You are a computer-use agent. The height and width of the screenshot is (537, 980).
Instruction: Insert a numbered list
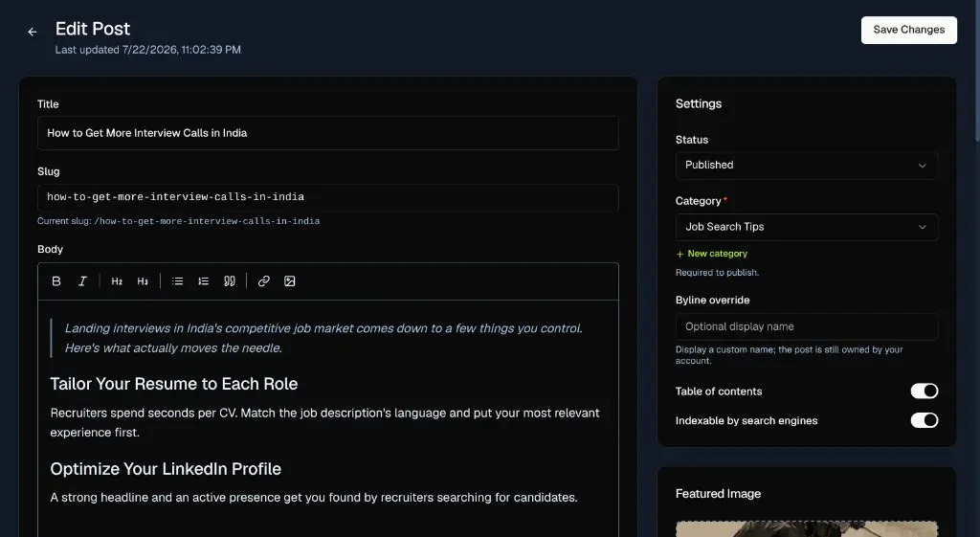click(203, 281)
